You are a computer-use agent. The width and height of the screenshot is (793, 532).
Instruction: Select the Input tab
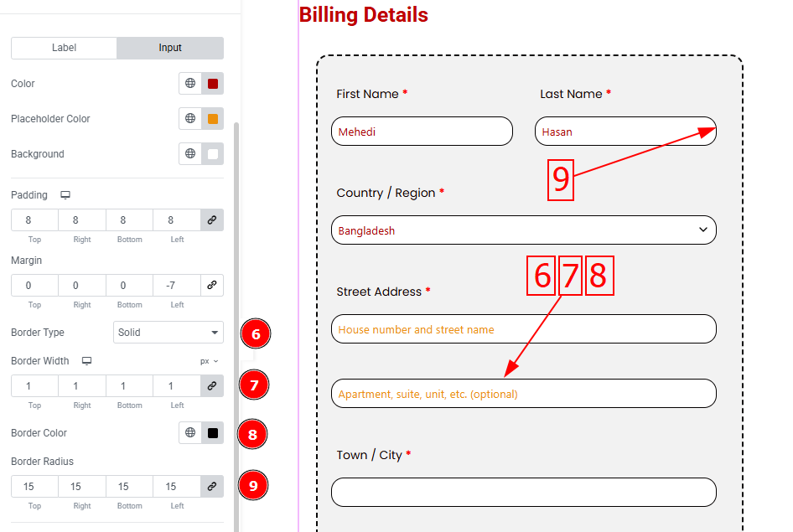click(170, 48)
